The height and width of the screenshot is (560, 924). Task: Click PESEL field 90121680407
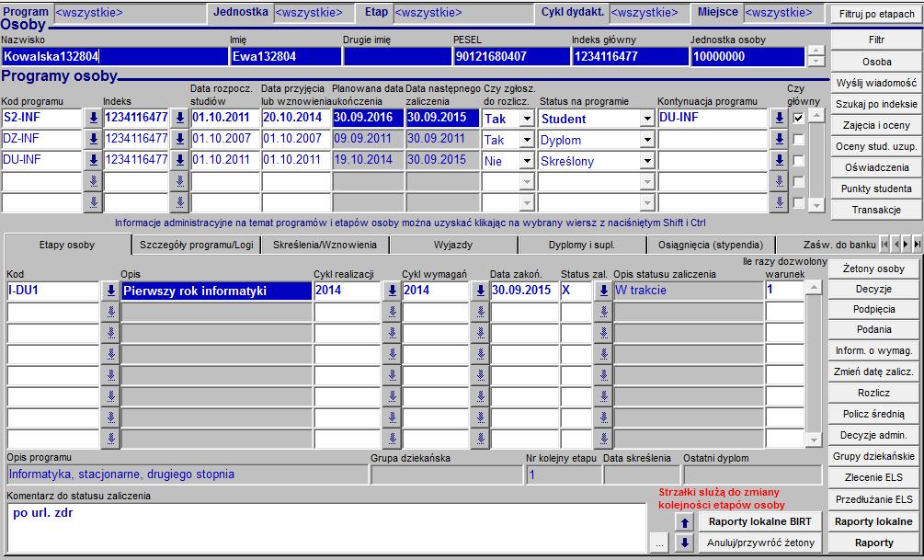[x=511, y=57]
